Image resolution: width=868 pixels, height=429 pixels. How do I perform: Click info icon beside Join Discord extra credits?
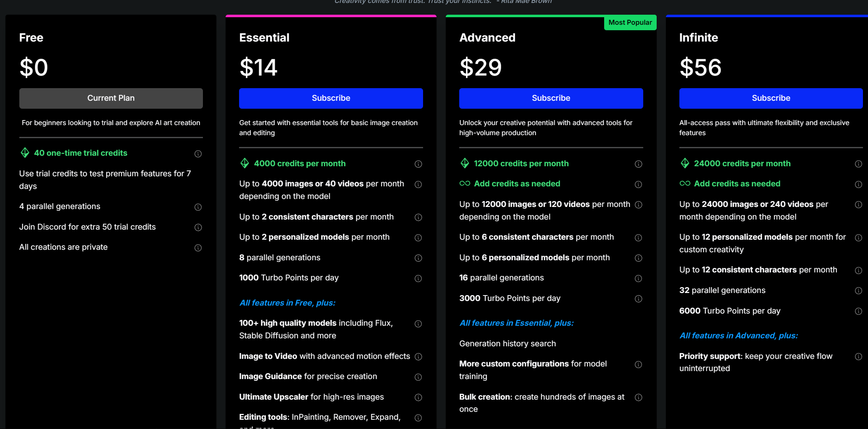tap(198, 227)
